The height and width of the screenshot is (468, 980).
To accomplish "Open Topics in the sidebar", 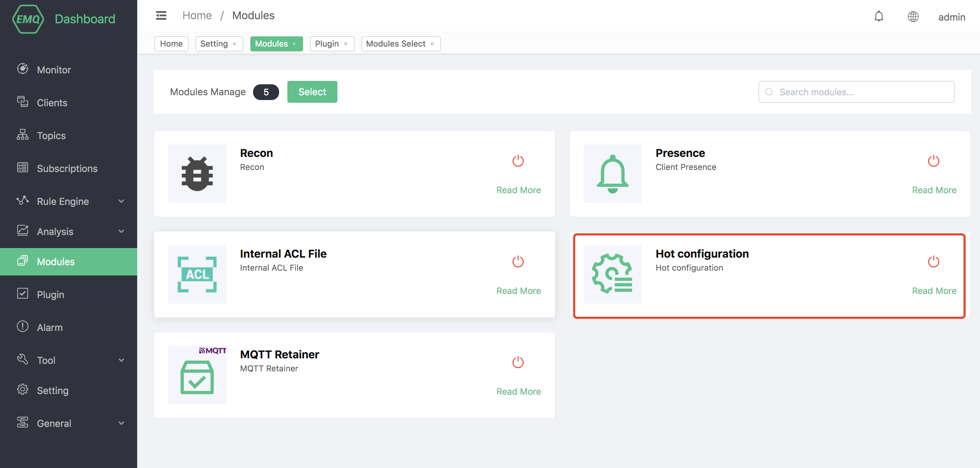I will (69, 135).
